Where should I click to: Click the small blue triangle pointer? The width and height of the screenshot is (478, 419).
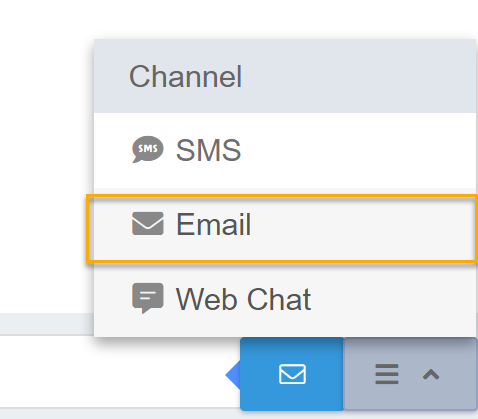(x=233, y=375)
